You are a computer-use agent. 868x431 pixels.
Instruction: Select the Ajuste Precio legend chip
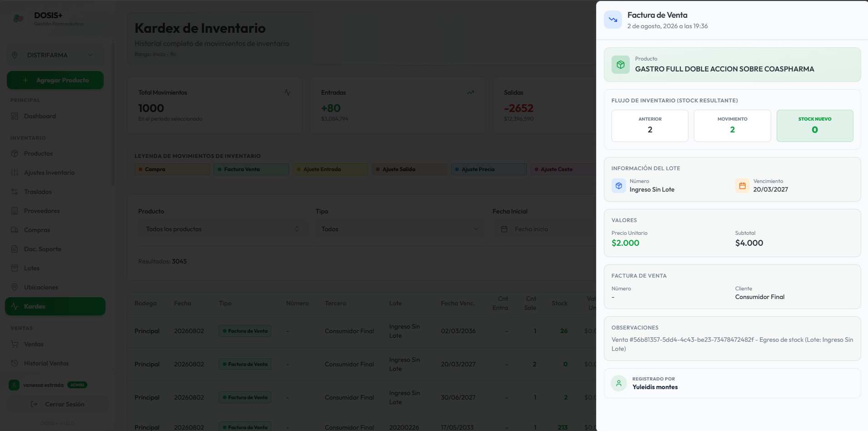(x=489, y=169)
